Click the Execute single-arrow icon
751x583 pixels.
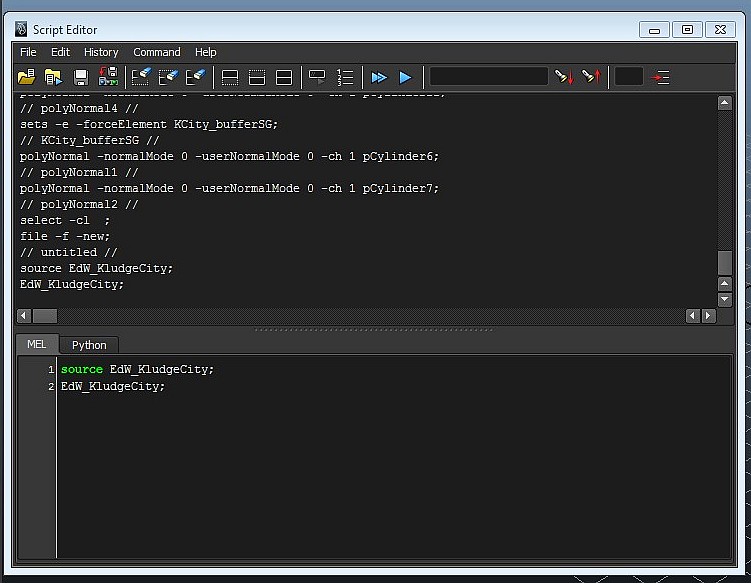[x=405, y=77]
